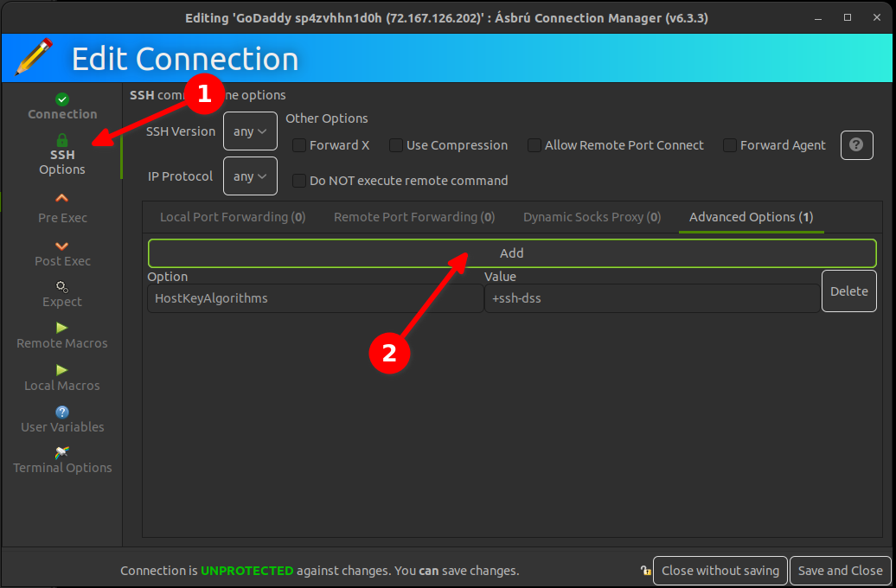Open the Connection section green check icon
896x588 pixels.
pos(62,99)
